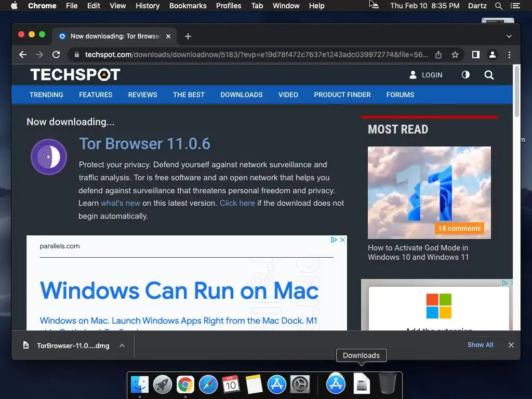This screenshot has height=399, width=532.
Task: Open the DOWNLOADS nav item
Action: pyautogui.click(x=242, y=95)
